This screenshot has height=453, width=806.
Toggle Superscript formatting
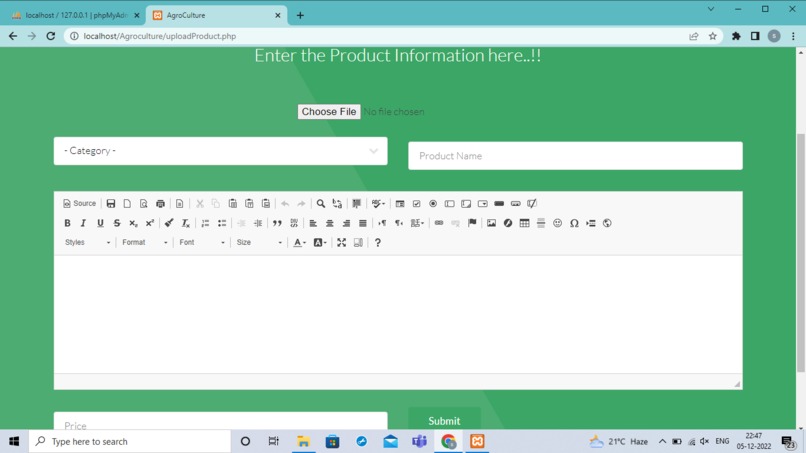click(x=150, y=223)
